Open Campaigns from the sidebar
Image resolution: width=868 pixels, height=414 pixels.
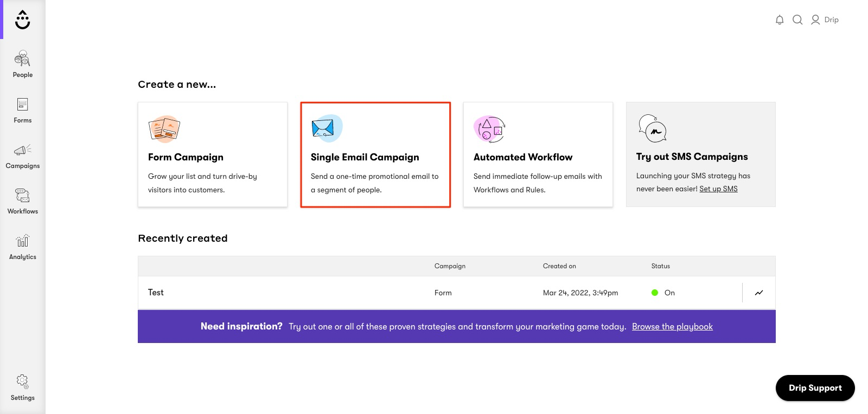click(23, 156)
